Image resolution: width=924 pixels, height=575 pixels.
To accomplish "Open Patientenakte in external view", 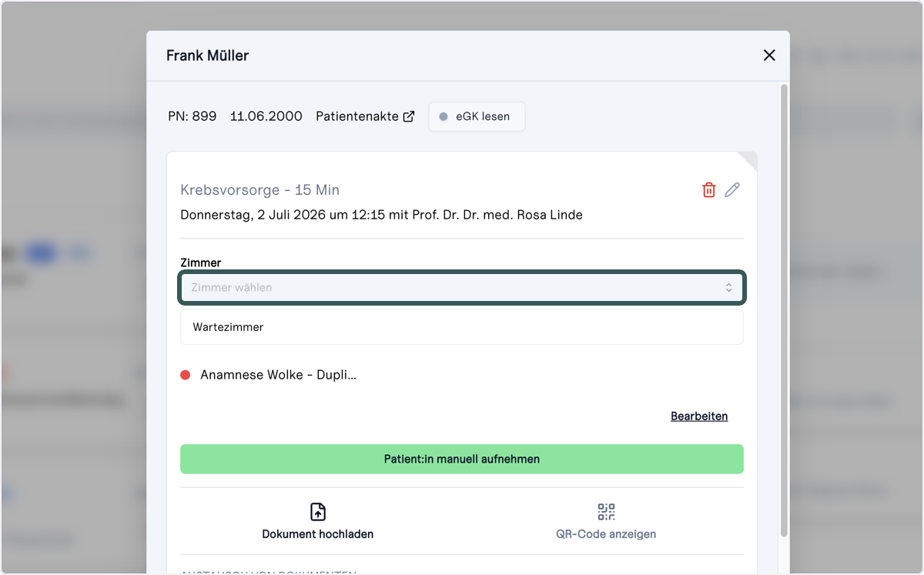I will pyautogui.click(x=365, y=116).
